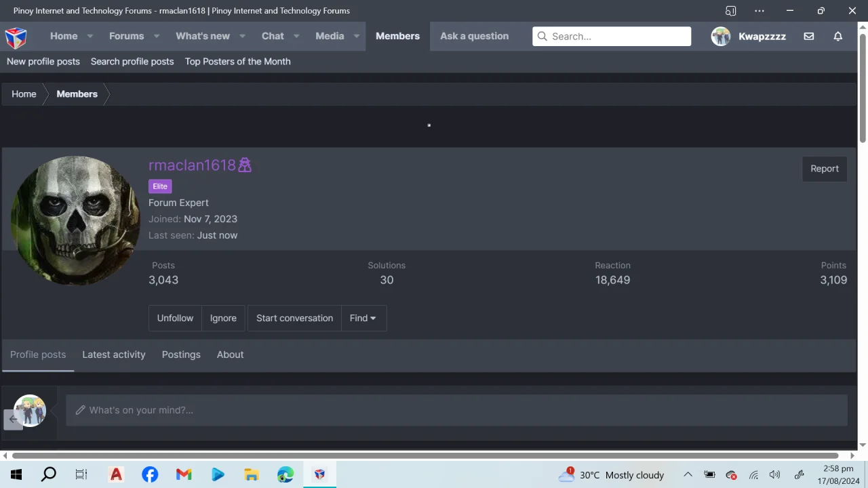
Task: Switch to the Profile posts tab
Action: (x=38, y=354)
